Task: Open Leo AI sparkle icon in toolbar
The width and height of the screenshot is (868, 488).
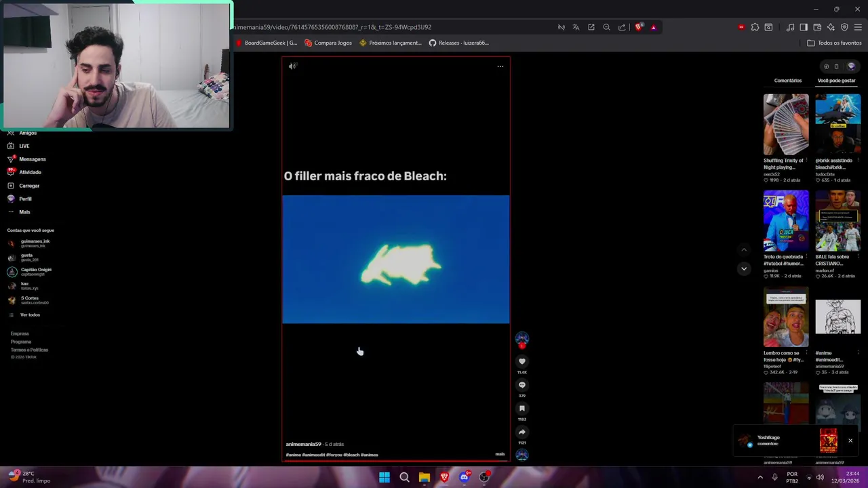Action: [x=831, y=27]
